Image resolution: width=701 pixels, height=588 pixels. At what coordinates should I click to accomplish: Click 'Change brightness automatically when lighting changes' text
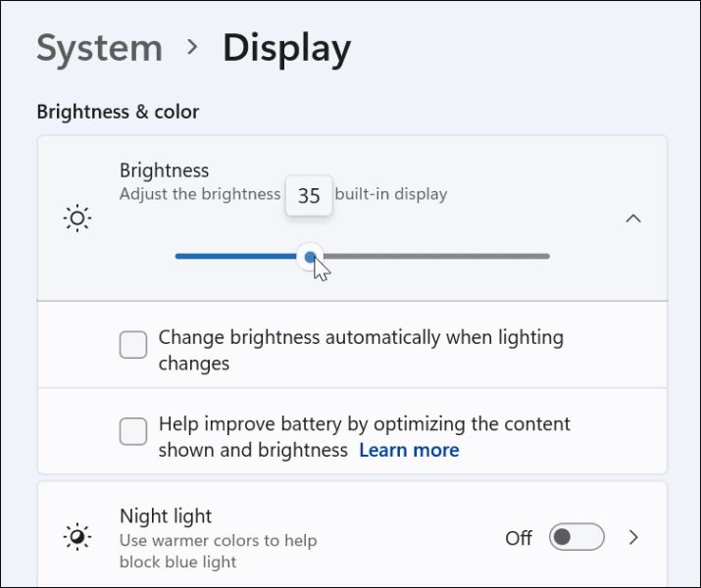[361, 350]
